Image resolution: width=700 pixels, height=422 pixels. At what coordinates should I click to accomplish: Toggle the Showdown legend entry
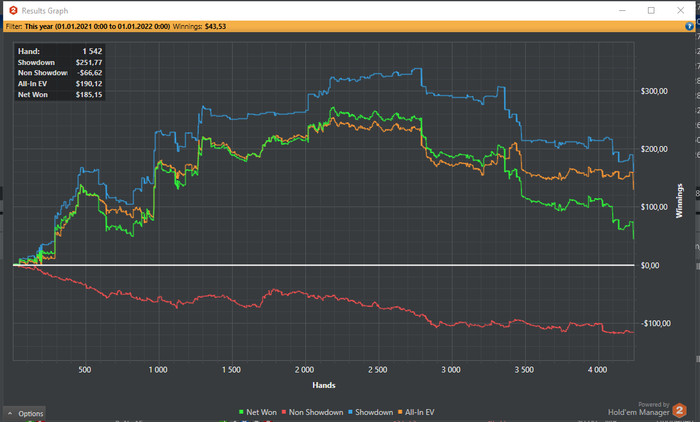pyautogui.click(x=370, y=412)
